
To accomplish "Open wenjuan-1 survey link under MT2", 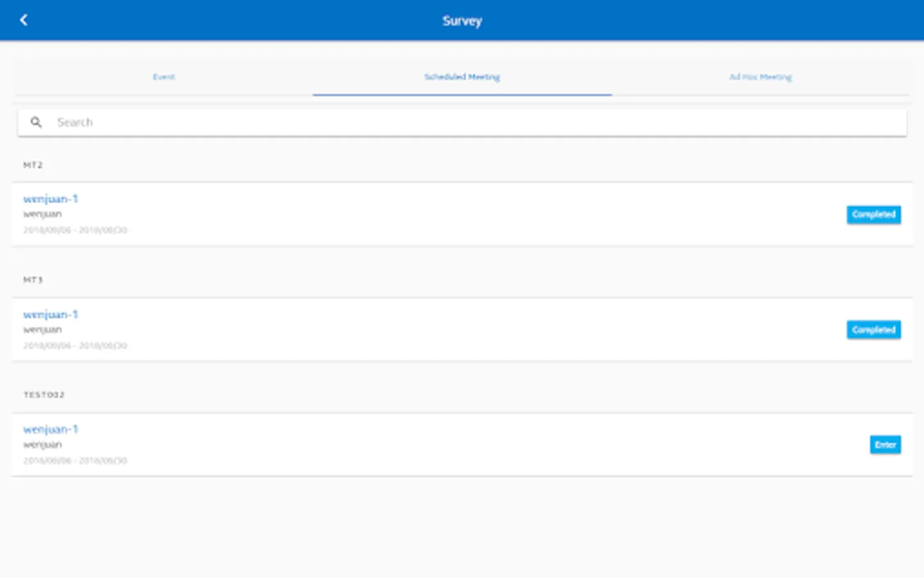I will [51, 199].
